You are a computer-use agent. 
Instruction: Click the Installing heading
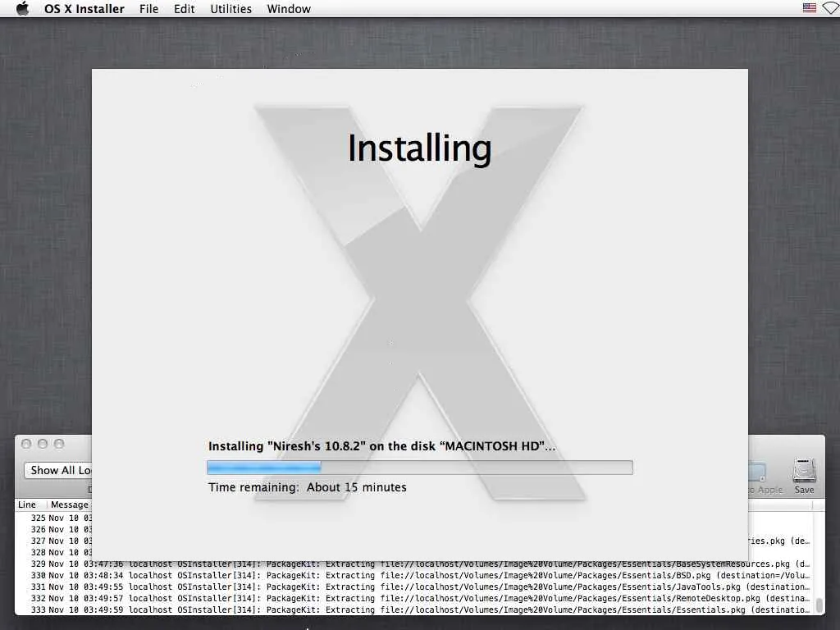tap(419, 148)
